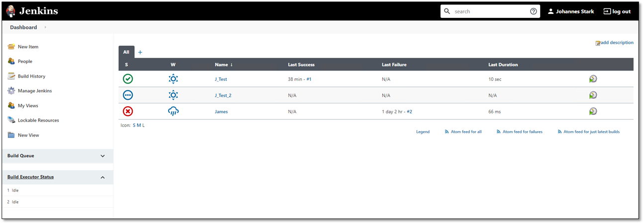Open the search help question-mark icon
This screenshot has width=644, height=224.
pos(534,11)
